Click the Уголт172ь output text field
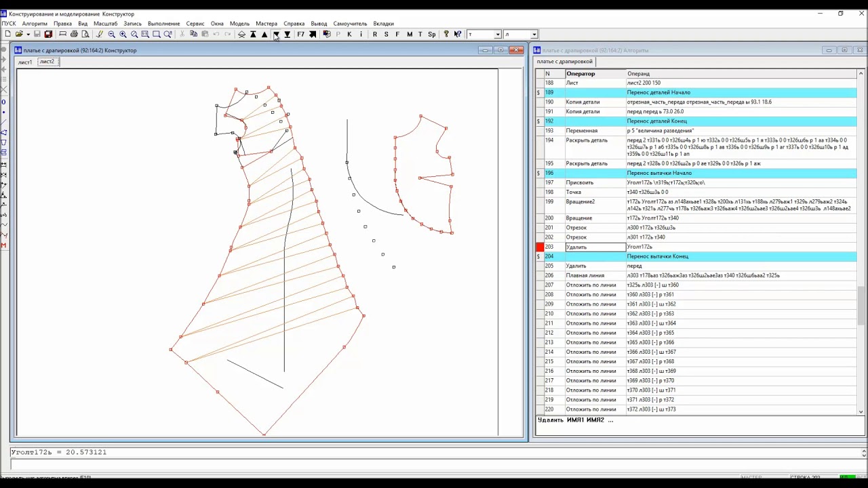Image resolution: width=868 pixels, height=488 pixels. pyautogui.click(x=435, y=452)
